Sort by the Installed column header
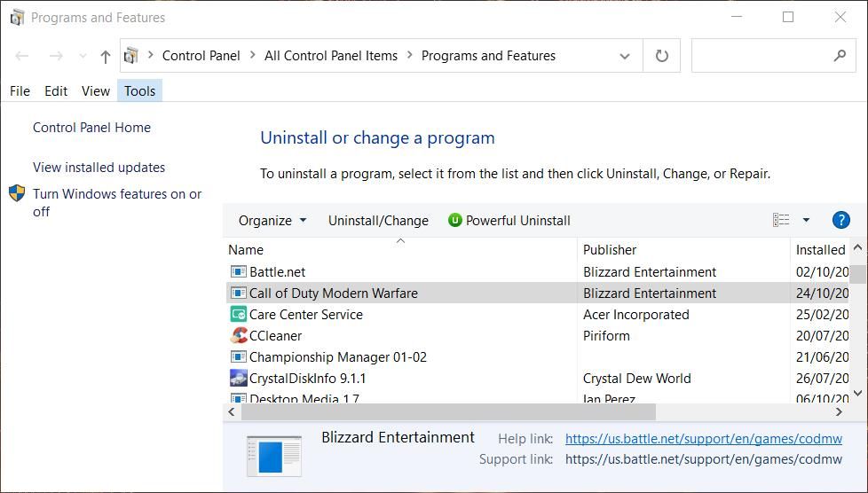 click(x=820, y=249)
